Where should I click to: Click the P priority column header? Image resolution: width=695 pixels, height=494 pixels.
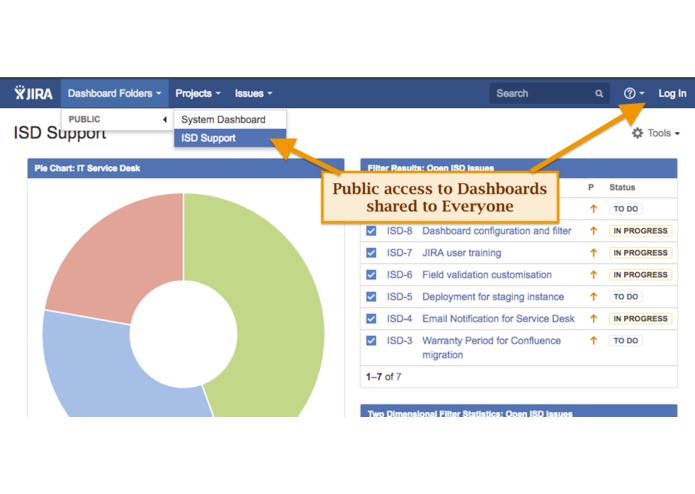pos(591,187)
